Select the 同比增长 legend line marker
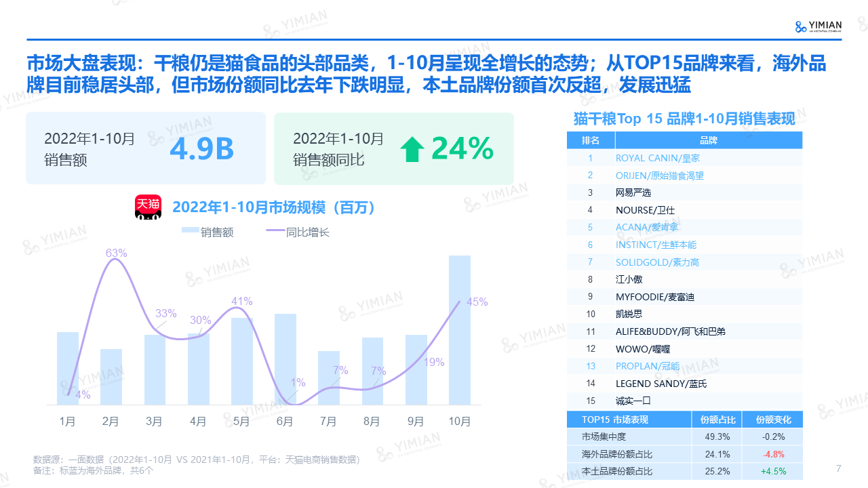This screenshot has height=488, width=868. (x=274, y=232)
